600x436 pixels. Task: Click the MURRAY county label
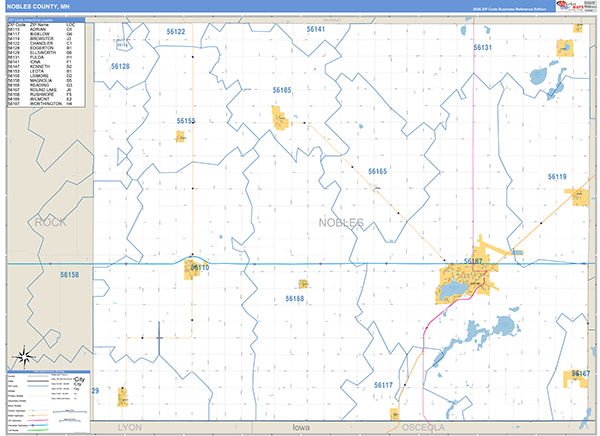(332, 20)
